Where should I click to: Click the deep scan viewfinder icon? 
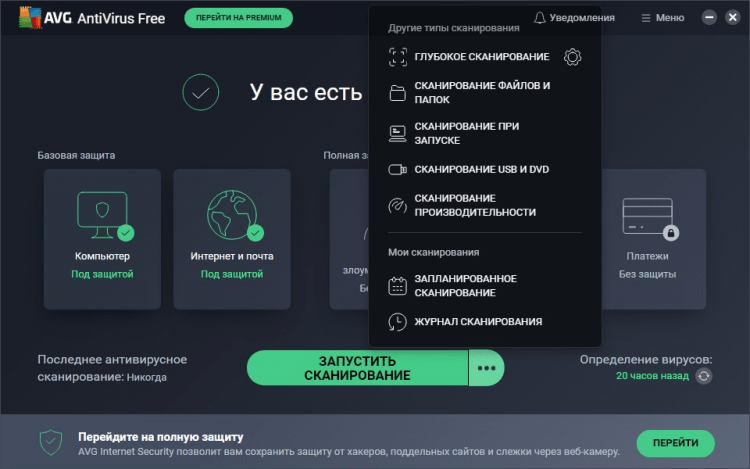(x=397, y=57)
